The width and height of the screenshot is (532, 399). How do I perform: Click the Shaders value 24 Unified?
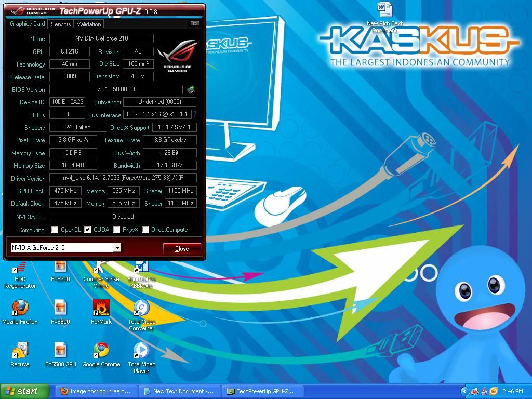pyautogui.click(x=78, y=127)
